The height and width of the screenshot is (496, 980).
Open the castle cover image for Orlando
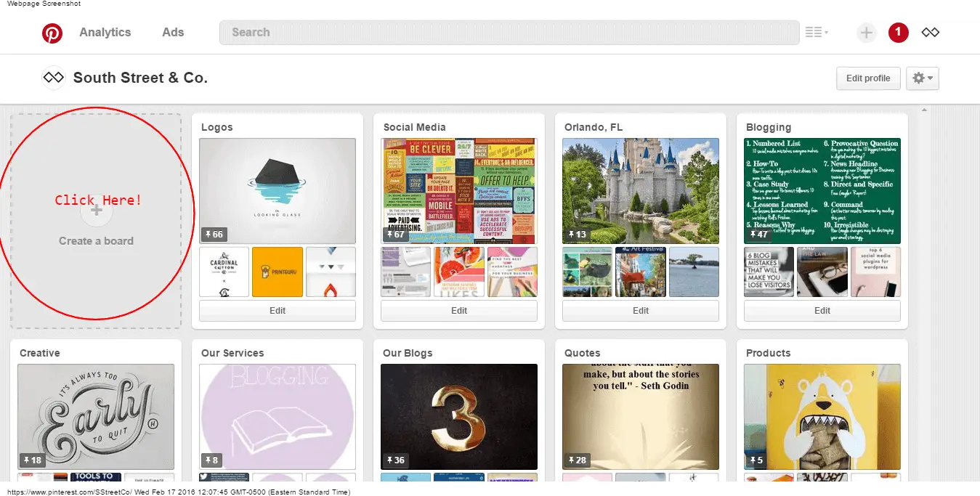click(x=641, y=191)
